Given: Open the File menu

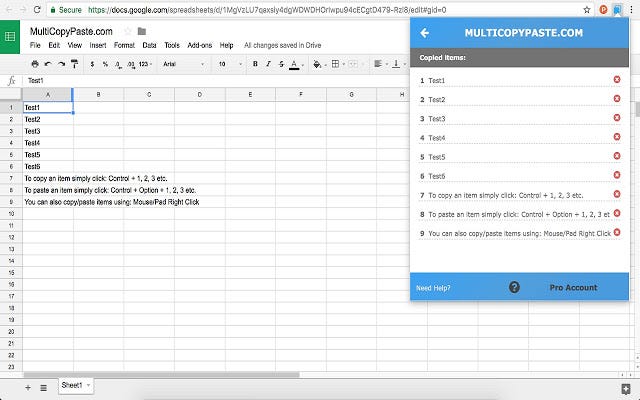Looking at the screenshot, I should [x=35, y=45].
